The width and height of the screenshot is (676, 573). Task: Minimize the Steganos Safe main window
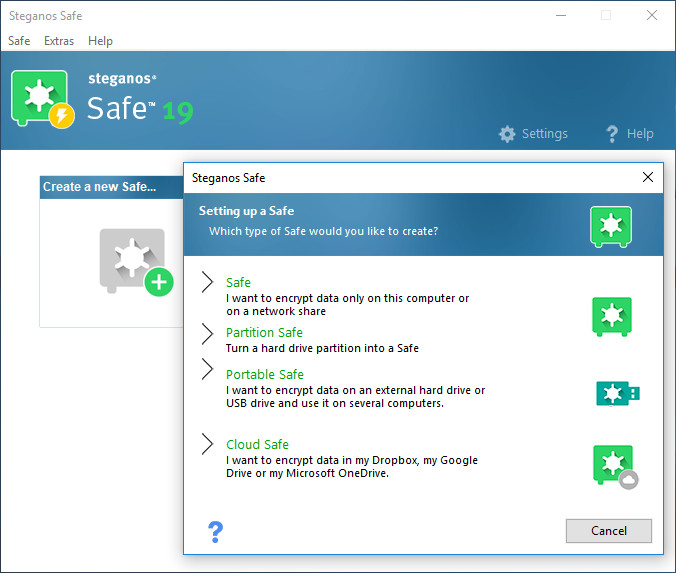coord(561,16)
